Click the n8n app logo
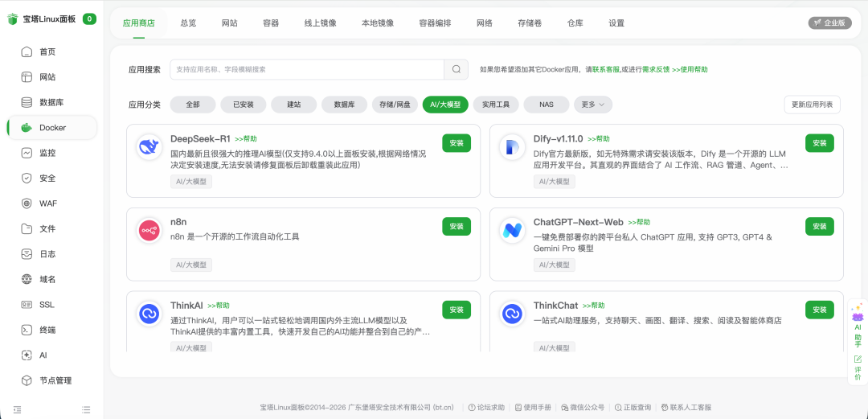 pos(149,230)
